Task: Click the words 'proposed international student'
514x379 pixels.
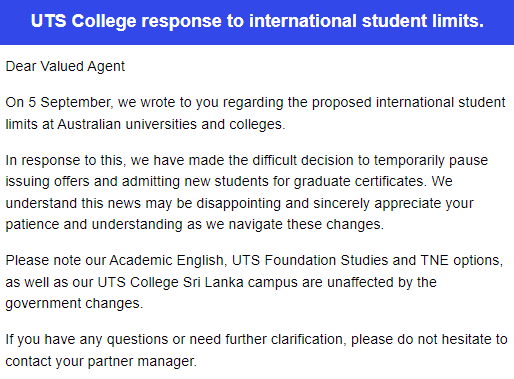Action: click(409, 102)
